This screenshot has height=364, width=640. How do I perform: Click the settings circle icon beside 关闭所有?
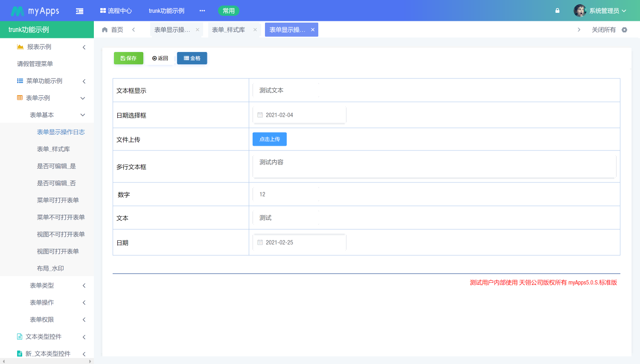(x=625, y=30)
